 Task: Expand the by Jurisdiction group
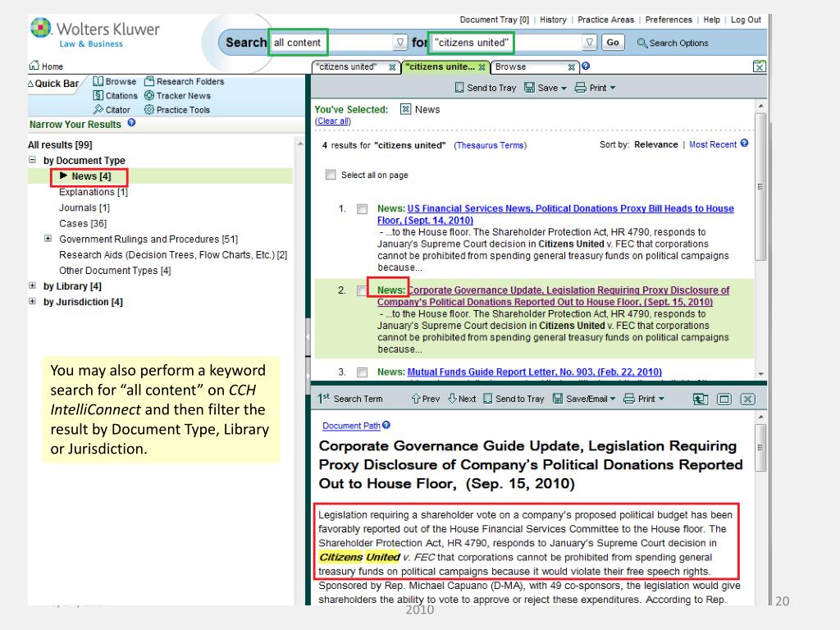click(32, 301)
